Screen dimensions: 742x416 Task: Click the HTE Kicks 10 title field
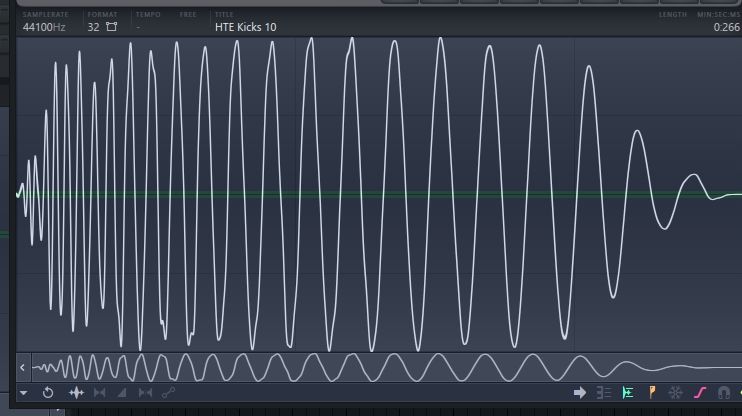click(x=246, y=27)
